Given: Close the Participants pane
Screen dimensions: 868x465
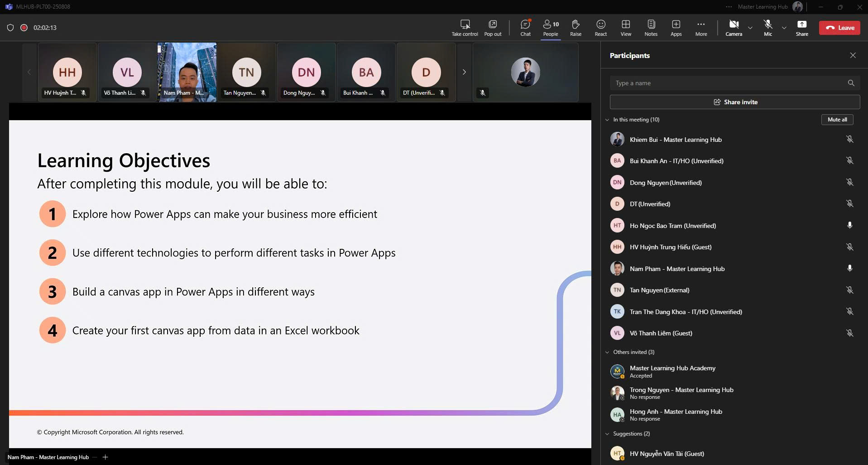Looking at the screenshot, I should pos(853,55).
